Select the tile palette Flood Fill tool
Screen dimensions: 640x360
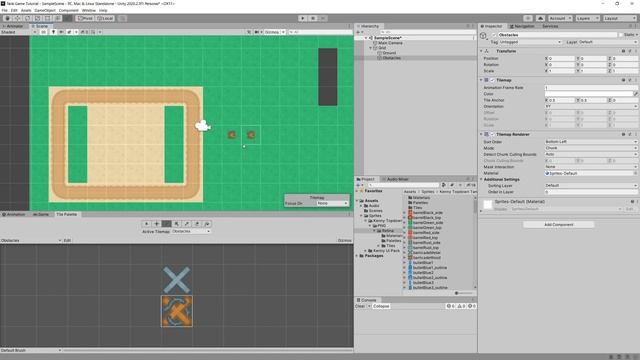[207, 224]
